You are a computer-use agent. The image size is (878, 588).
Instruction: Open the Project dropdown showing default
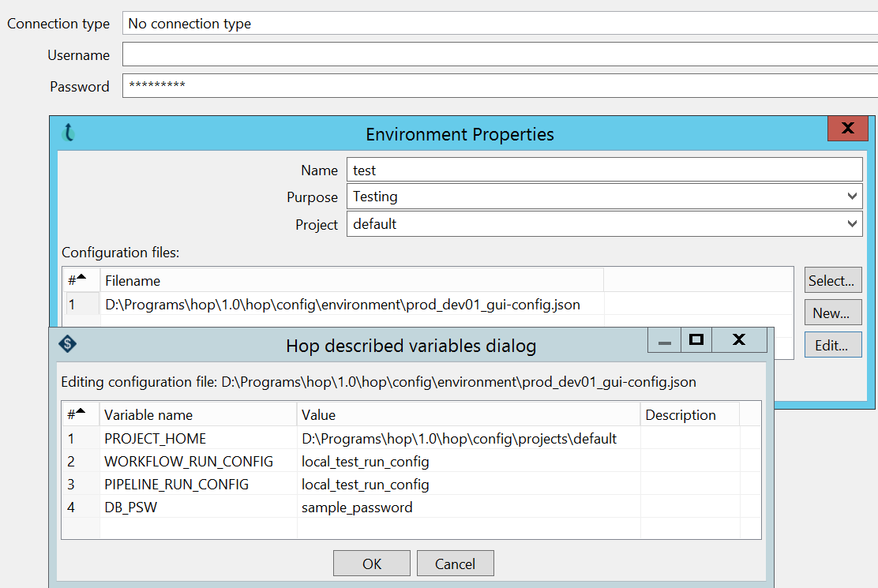click(604, 224)
